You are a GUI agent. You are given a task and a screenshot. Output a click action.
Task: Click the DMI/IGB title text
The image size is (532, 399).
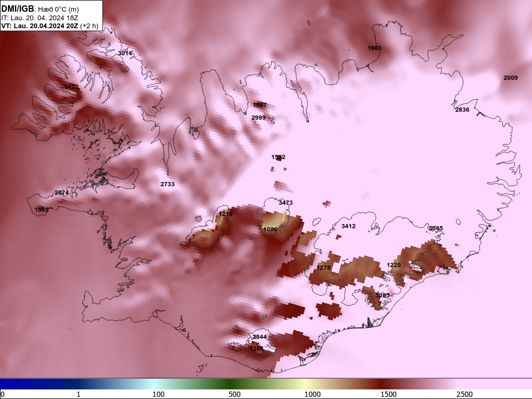click(x=18, y=9)
